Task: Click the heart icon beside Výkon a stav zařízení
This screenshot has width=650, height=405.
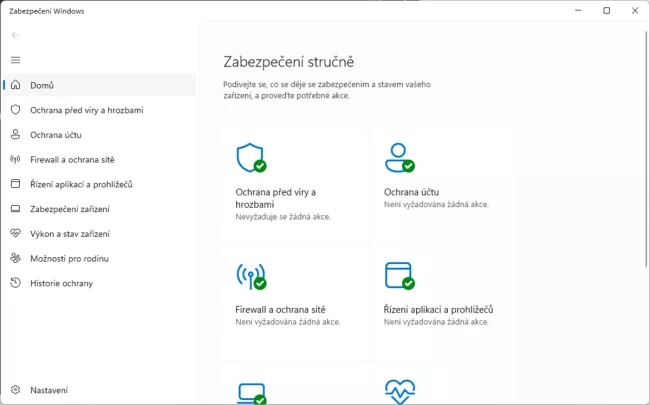Action: point(15,233)
